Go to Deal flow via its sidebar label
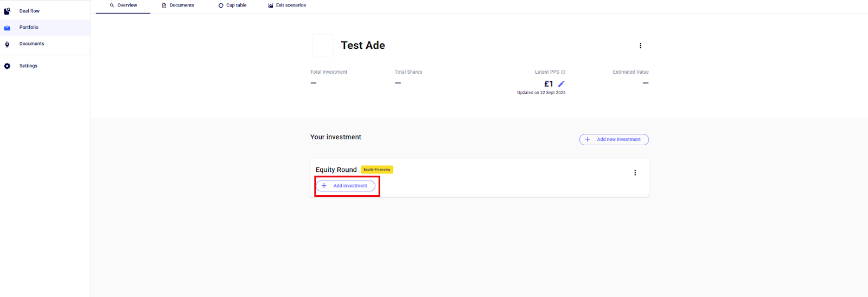The image size is (868, 297). [x=29, y=11]
